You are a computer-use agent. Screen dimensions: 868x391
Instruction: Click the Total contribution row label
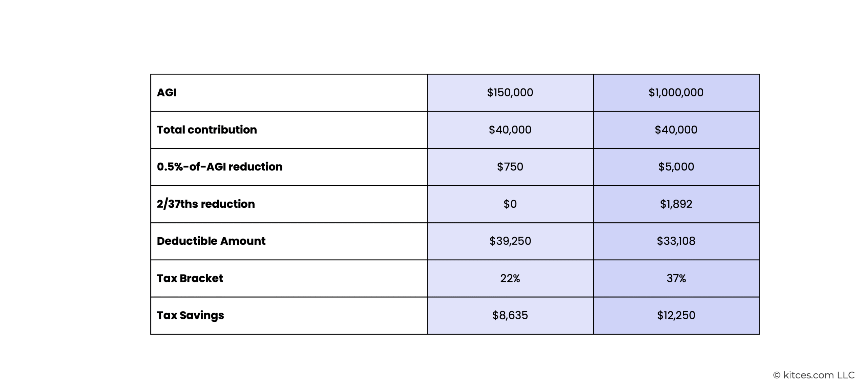pos(207,130)
